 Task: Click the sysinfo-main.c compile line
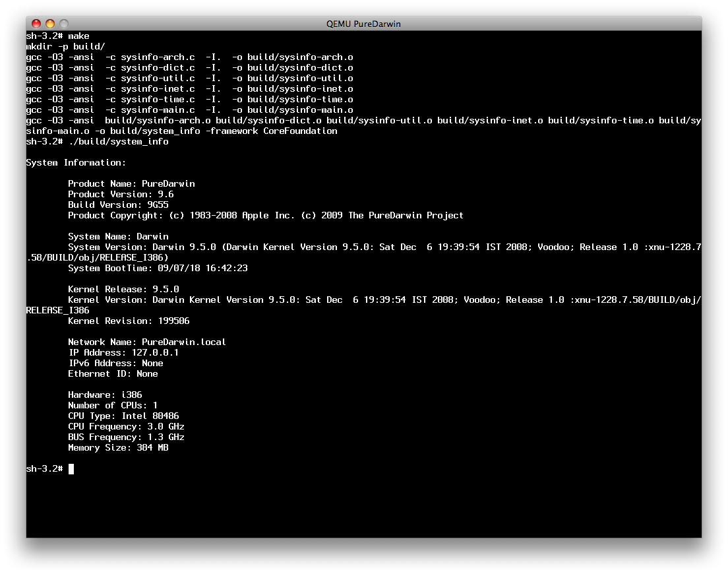click(x=189, y=111)
